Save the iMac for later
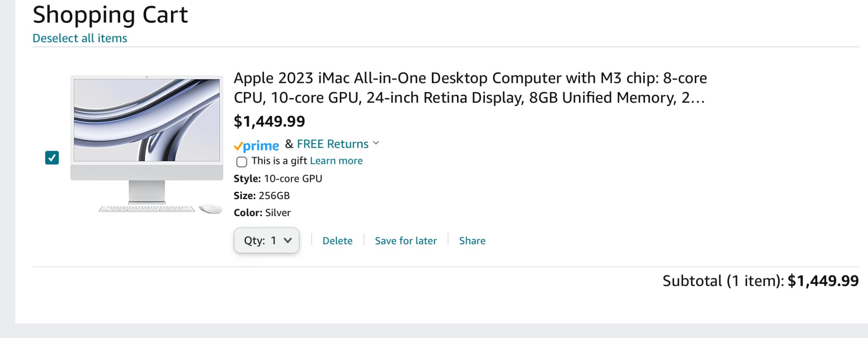Screen dimensions: 868x338 (406, 241)
